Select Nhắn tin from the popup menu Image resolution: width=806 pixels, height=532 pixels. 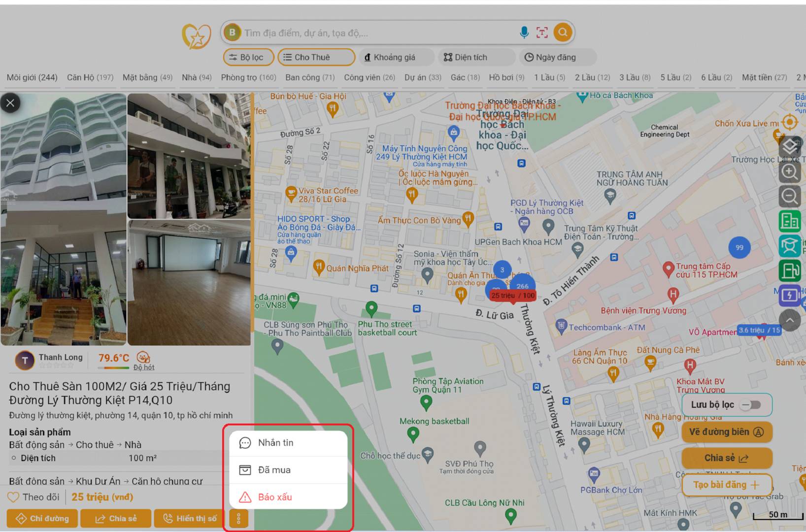click(288, 443)
